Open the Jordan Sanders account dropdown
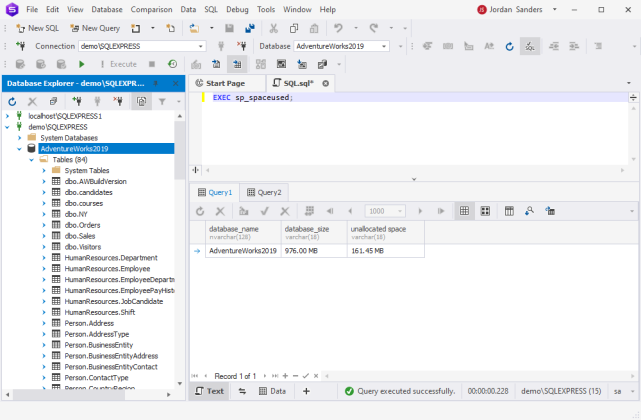The image size is (641, 420). [555, 9]
